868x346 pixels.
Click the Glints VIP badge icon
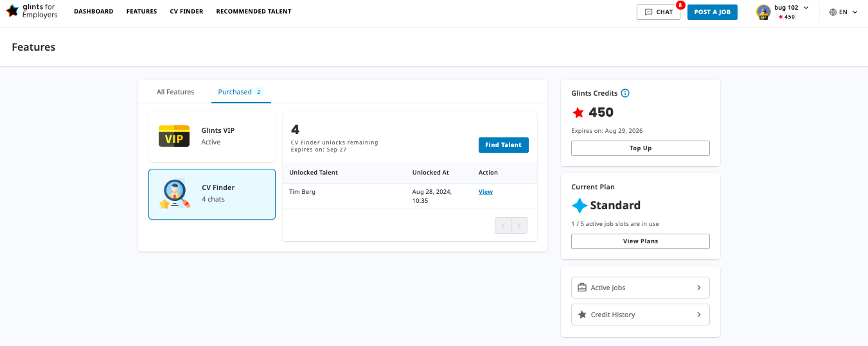[174, 136]
